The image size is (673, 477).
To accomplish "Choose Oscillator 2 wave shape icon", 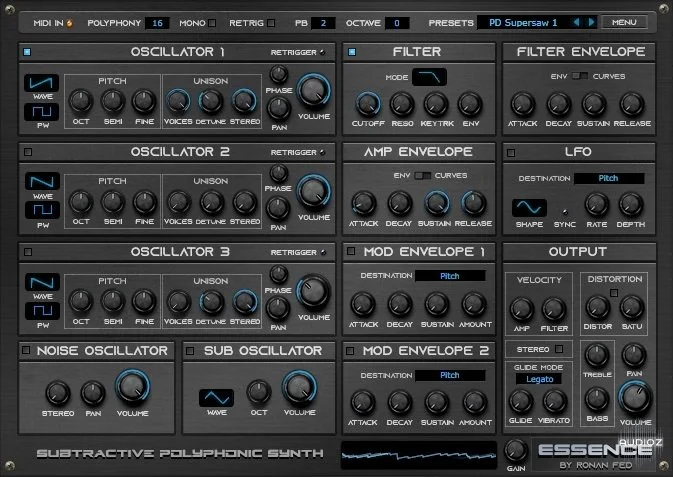I will click(x=42, y=182).
